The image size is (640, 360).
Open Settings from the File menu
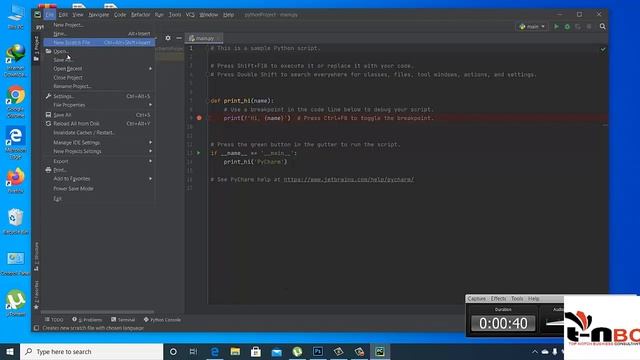click(x=99, y=96)
